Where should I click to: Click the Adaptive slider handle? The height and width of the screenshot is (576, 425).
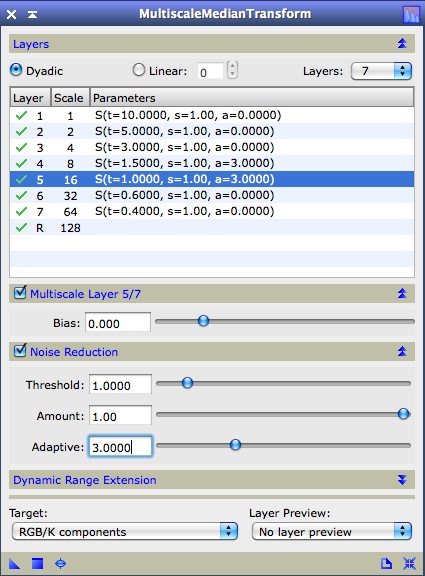(235, 445)
